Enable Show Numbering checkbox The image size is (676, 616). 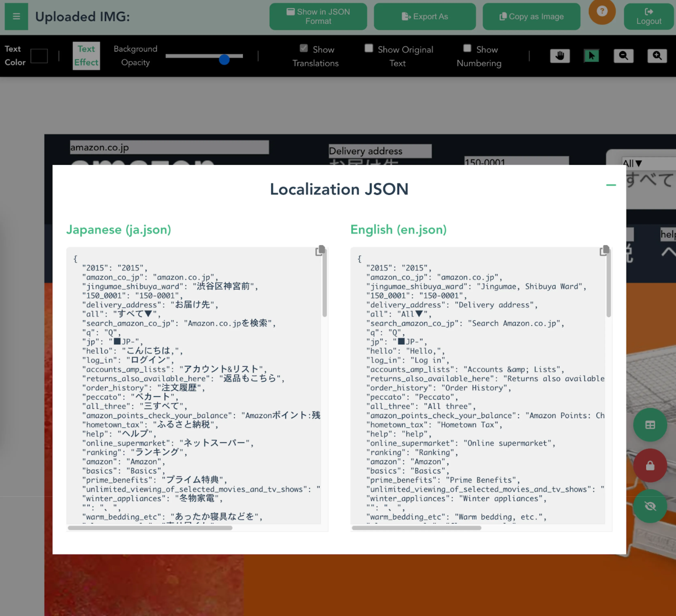point(467,48)
